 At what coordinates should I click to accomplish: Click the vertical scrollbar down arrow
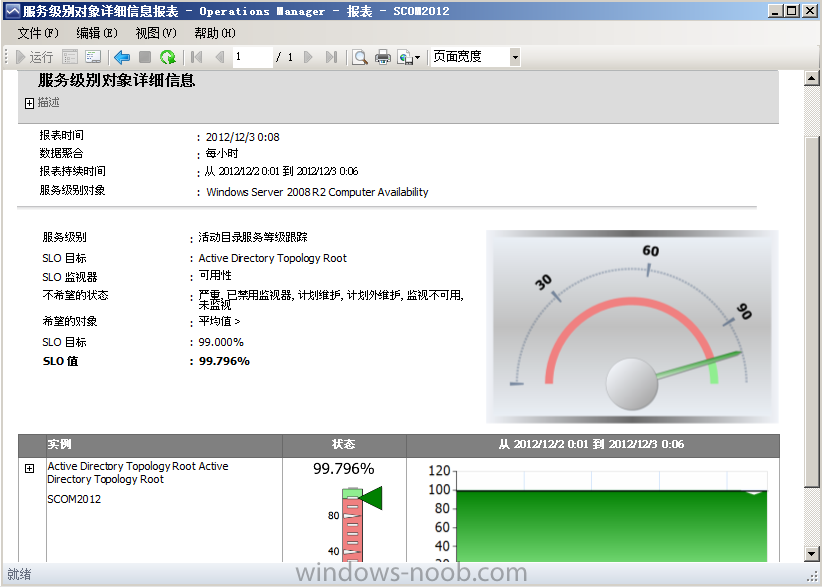(812, 553)
